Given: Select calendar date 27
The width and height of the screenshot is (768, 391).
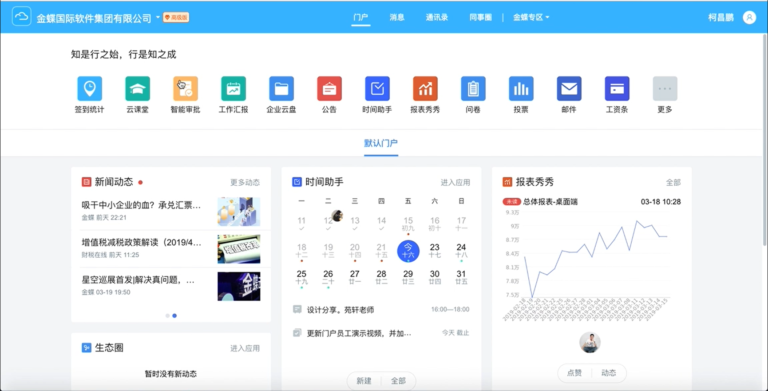Looking at the screenshot, I should 355,277.
